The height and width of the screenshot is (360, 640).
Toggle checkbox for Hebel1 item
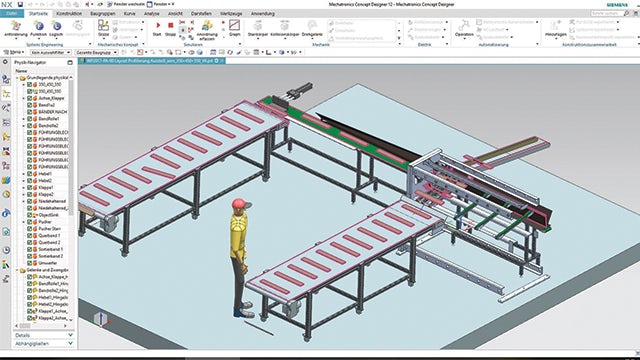coord(29,174)
